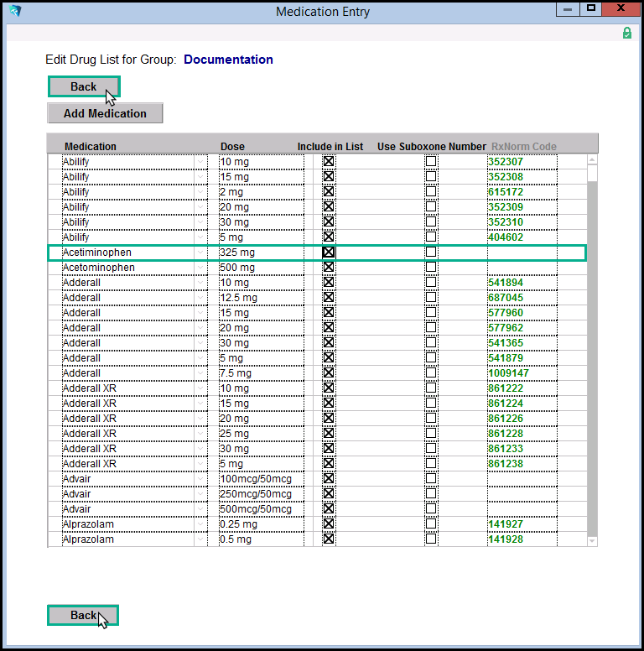The image size is (644, 651).
Task: Open medication dropdown for Adderall 12.5 mg row
Action: (200, 298)
